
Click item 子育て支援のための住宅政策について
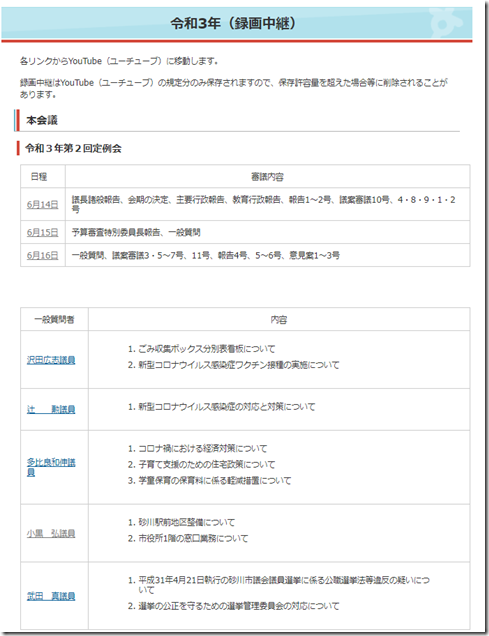click(207, 465)
